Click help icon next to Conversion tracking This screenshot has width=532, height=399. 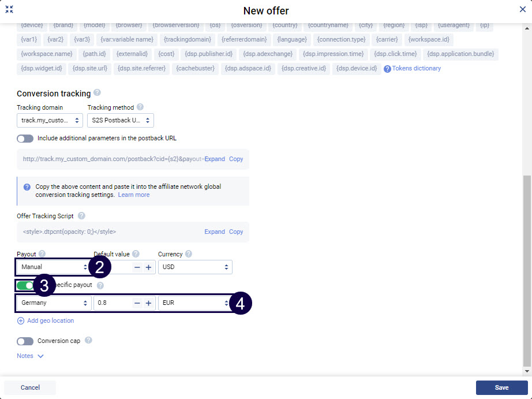point(97,92)
